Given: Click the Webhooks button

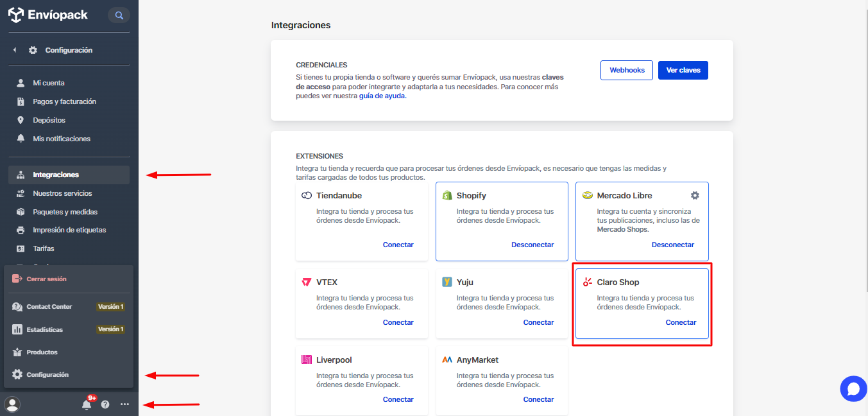Looking at the screenshot, I should pos(627,70).
